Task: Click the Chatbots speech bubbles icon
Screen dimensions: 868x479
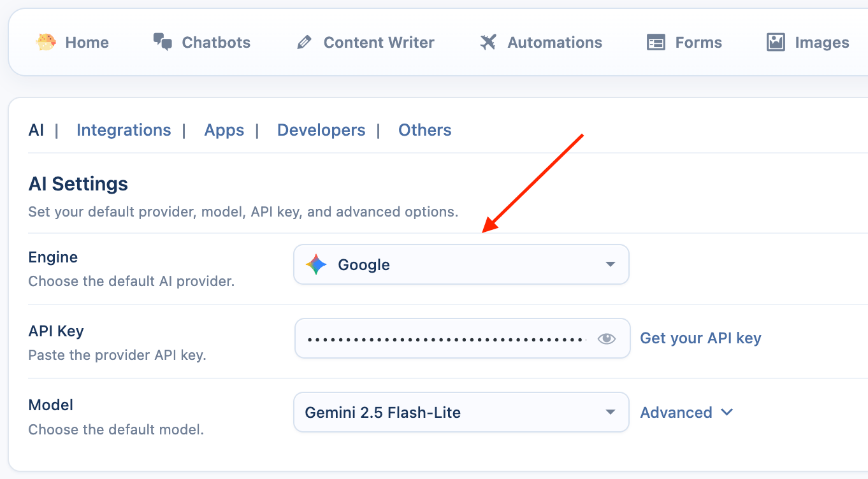Action: tap(163, 43)
